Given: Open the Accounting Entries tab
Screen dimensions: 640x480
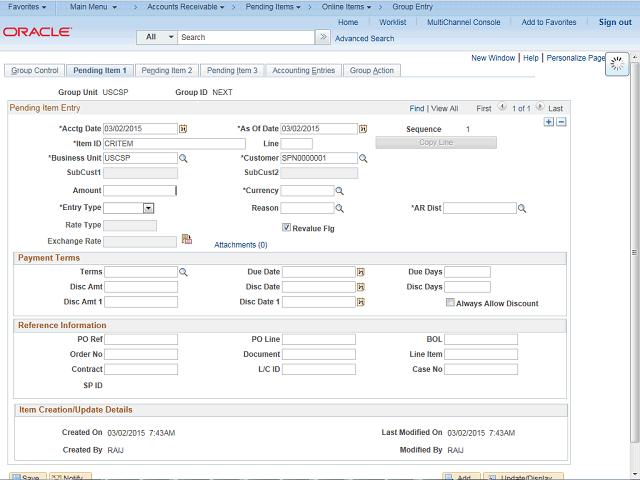Looking at the screenshot, I should point(303,71).
